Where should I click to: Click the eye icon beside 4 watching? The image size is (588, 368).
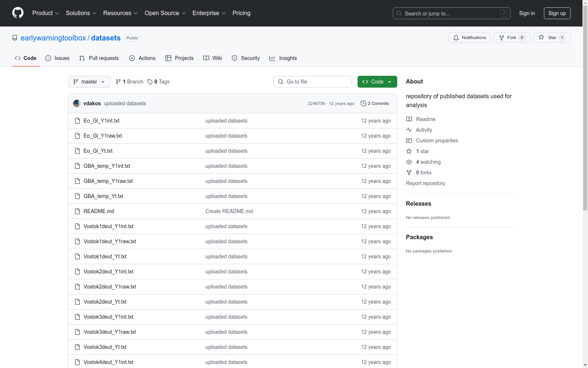(409, 162)
